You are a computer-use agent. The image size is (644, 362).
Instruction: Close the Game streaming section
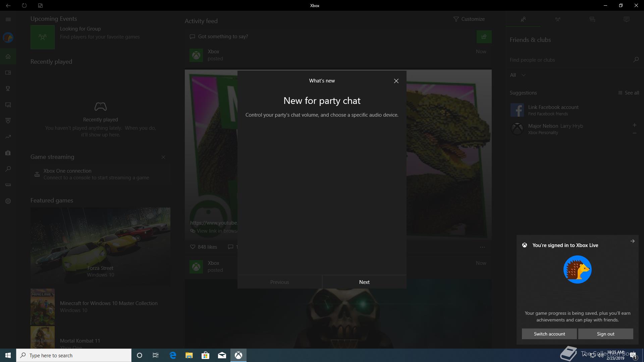163,157
